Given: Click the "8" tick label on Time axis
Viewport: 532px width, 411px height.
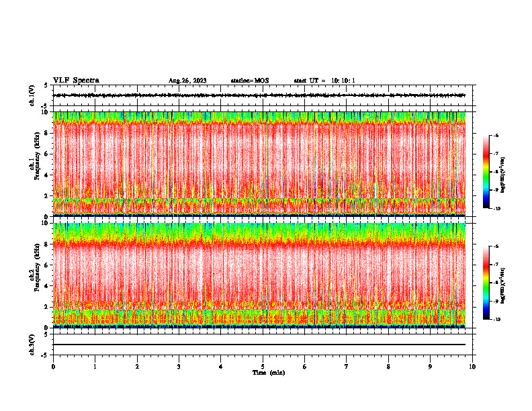Looking at the screenshot, I should point(388,367).
